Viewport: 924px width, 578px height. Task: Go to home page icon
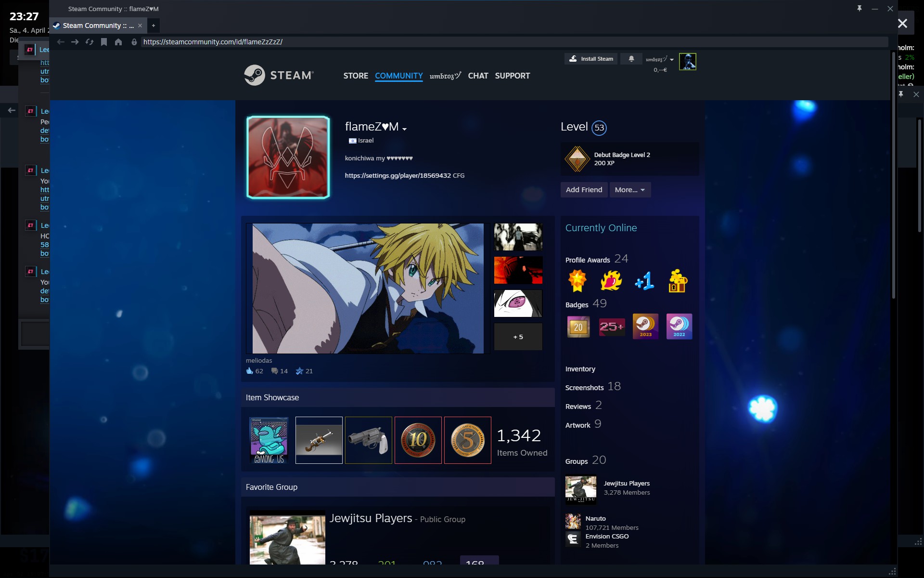(x=118, y=42)
